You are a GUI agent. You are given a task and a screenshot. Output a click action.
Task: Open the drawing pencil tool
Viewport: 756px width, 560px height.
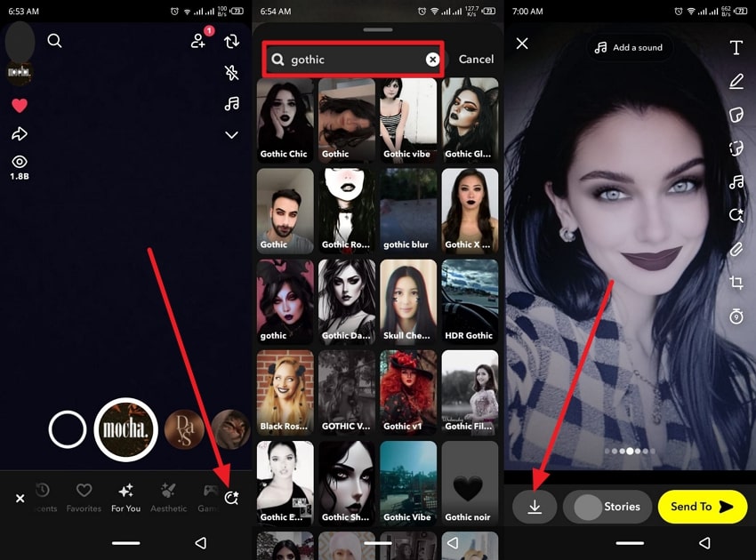point(736,82)
